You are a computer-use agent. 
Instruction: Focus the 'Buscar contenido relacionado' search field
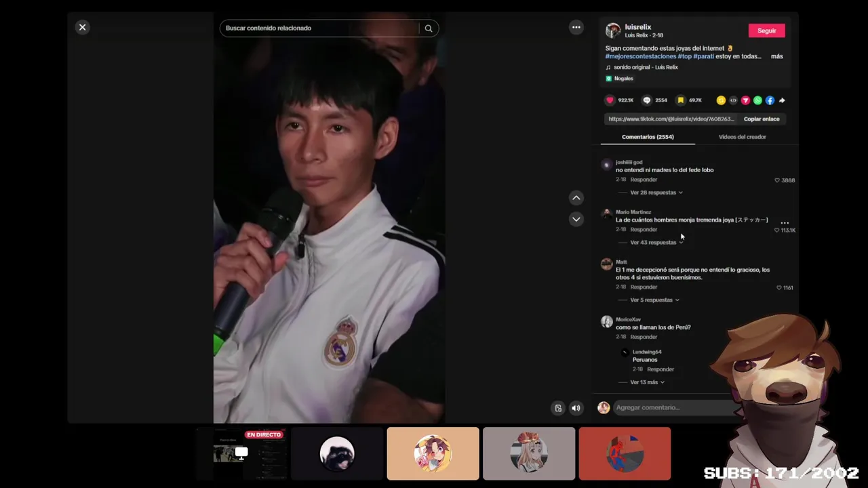(x=319, y=28)
